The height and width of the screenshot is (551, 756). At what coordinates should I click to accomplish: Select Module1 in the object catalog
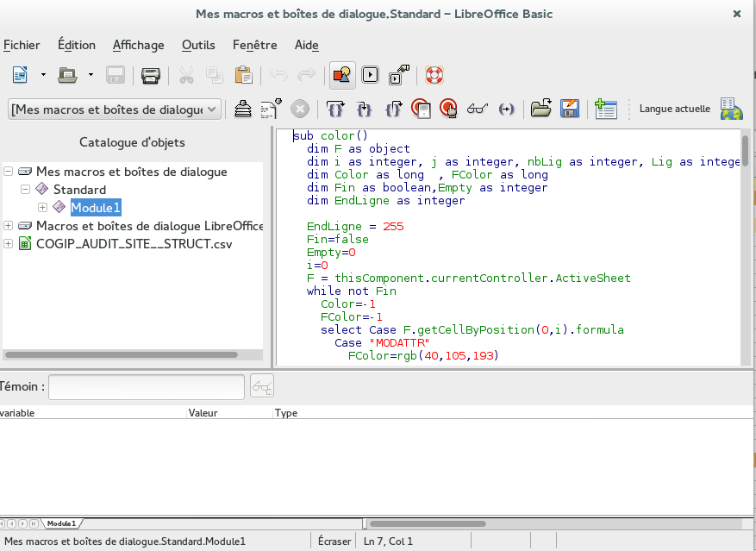pos(96,208)
